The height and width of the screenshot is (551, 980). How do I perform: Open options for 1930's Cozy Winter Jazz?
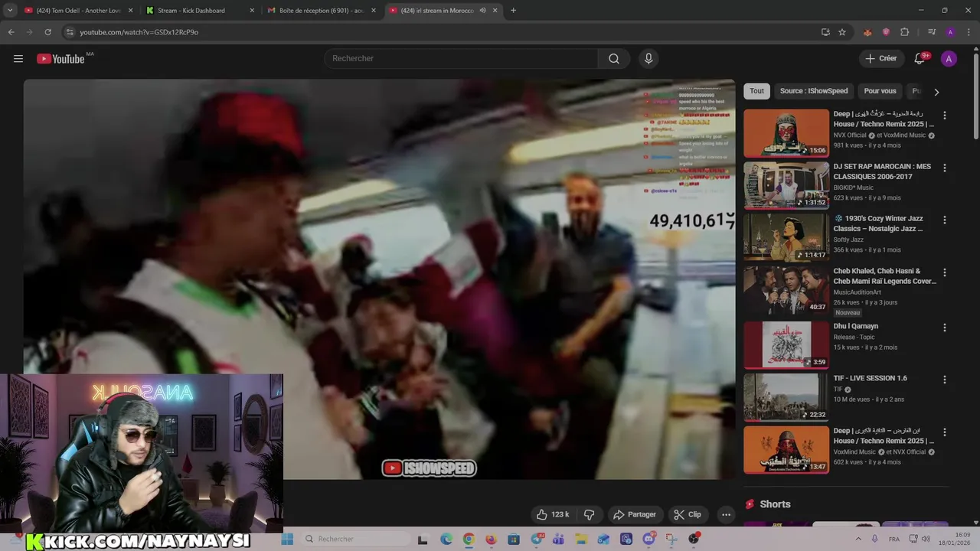click(x=944, y=220)
